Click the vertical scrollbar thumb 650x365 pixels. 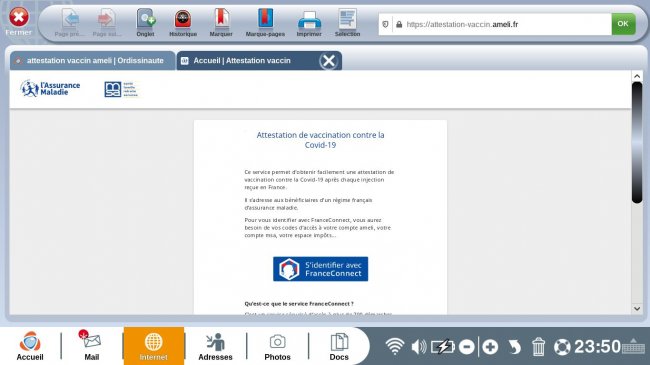pyautogui.click(x=637, y=142)
